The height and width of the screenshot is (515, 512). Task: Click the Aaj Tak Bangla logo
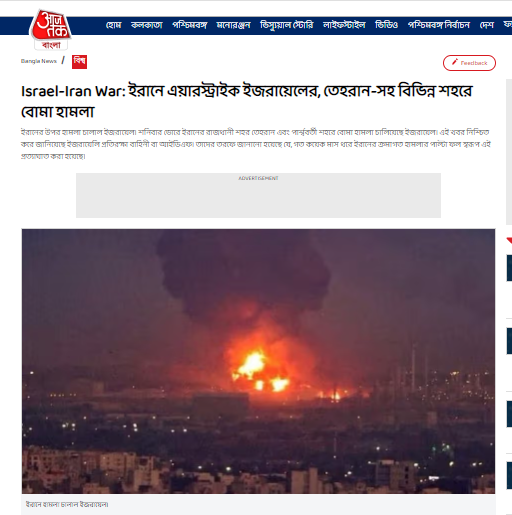pos(51,30)
